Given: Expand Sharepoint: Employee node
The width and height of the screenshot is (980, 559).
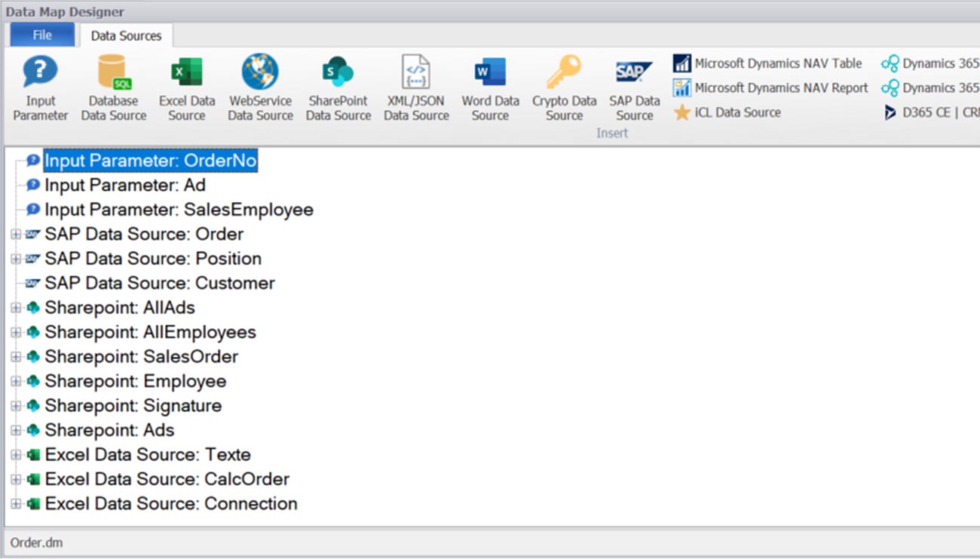Looking at the screenshot, I should point(16,381).
